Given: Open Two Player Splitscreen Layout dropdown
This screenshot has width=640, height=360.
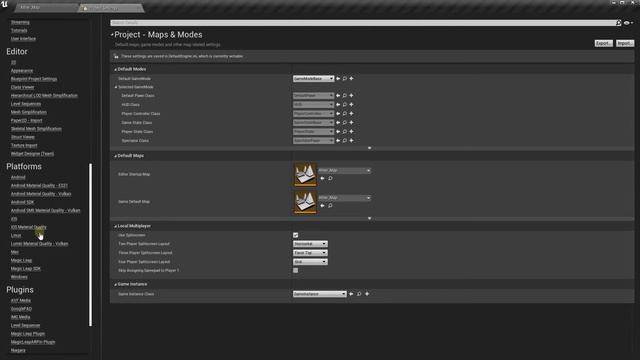Looking at the screenshot, I should coord(310,244).
